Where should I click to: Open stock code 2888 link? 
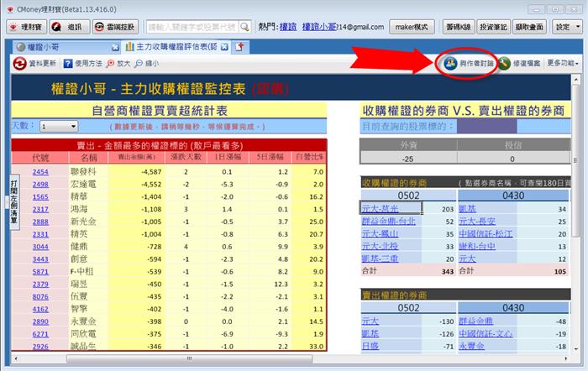(x=40, y=222)
